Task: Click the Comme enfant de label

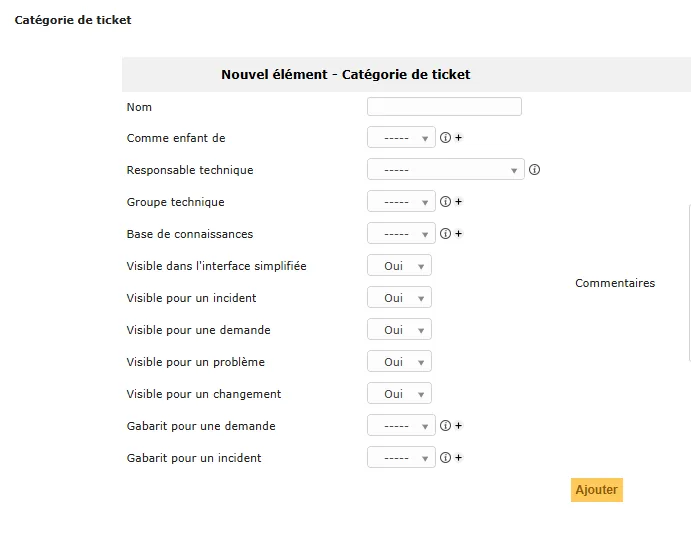Action: (176, 138)
